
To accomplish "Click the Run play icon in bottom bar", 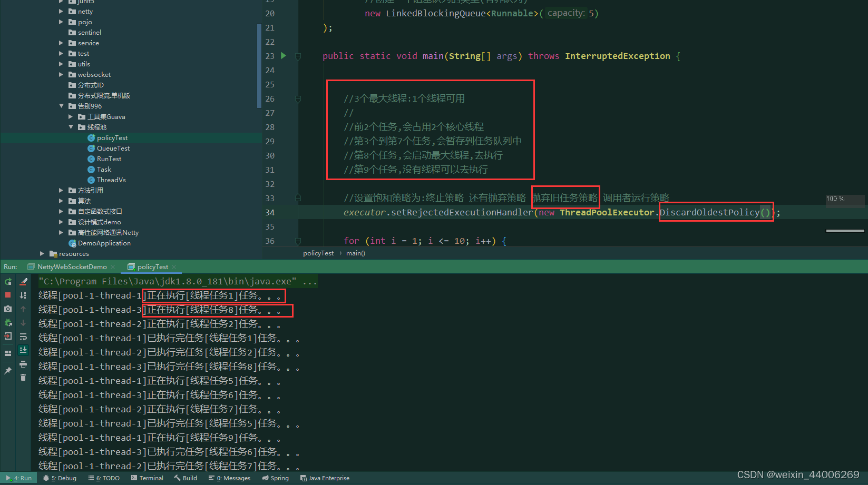I will (x=8, y=478).
